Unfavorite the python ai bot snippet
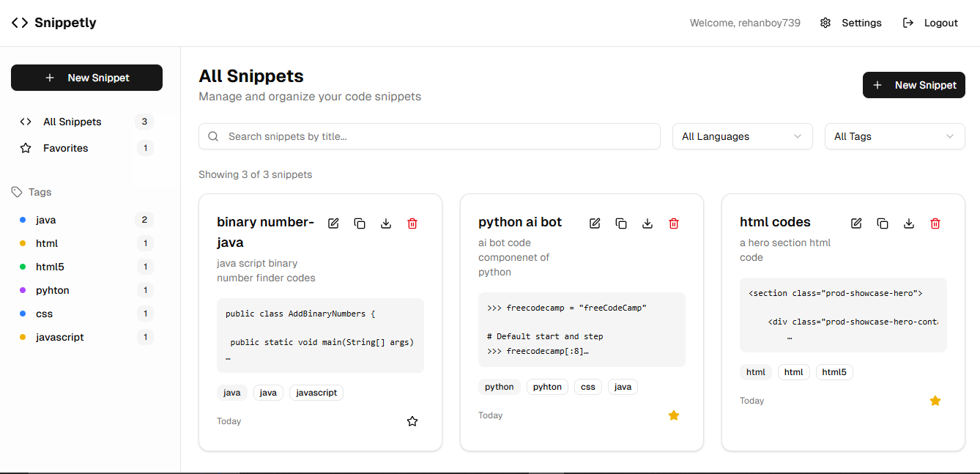Image resolution: width=980 pixels, height=474 pixels. [674, 415]
